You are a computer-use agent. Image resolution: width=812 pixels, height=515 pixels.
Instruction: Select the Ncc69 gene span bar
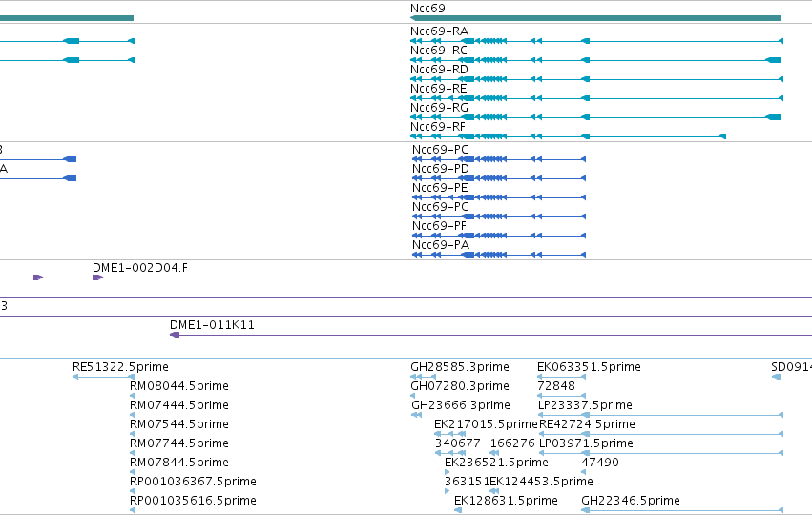595,18
